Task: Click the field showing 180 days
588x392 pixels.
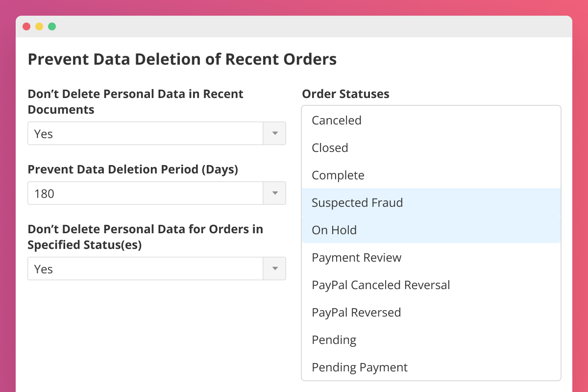Action: [x=146, y=193]
